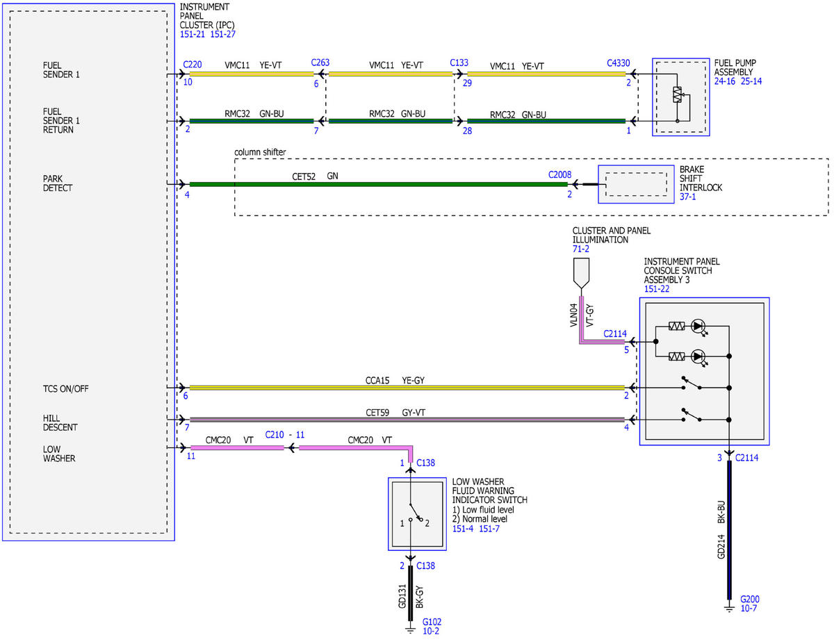
Task: Click connector link C138 at pin 2
Action: 425,565
